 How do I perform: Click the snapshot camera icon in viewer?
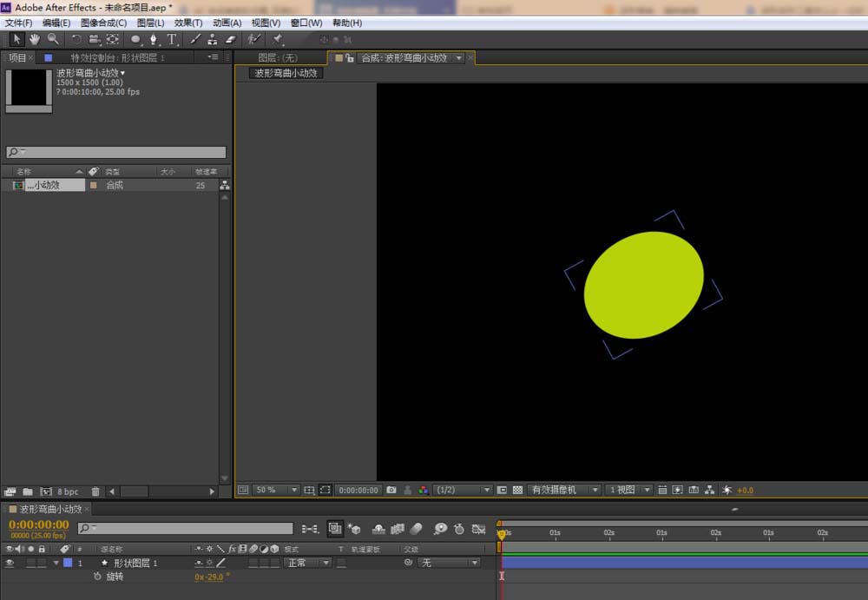pyautogui.click(x=391, y=490)
